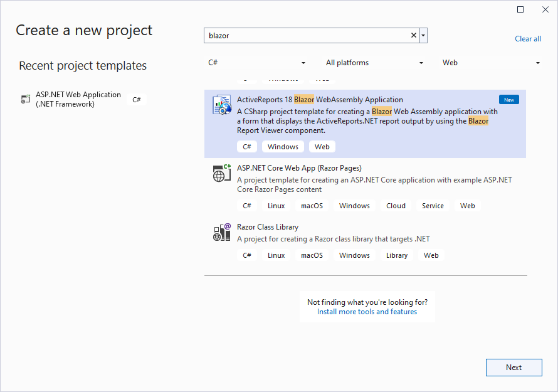The height and width of the screenshot is (392, 558).
Task: Click macOS tag under ASP.NET Core Web App
Action: coord(312,206)
